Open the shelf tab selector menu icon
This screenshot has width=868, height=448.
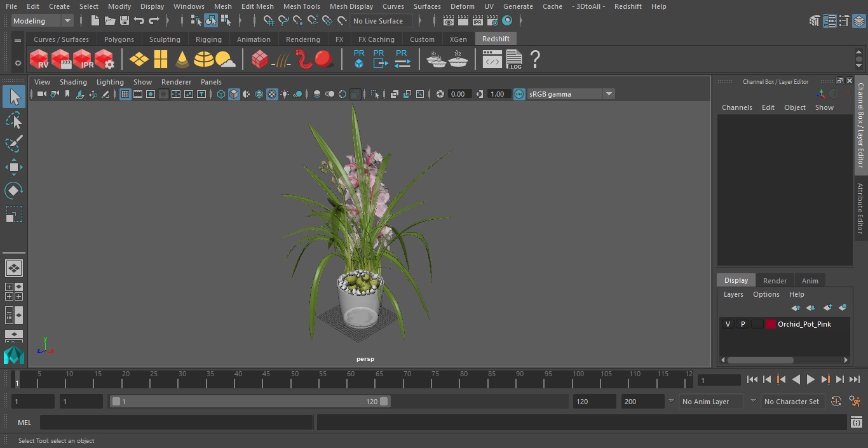(x=18, y=40)
